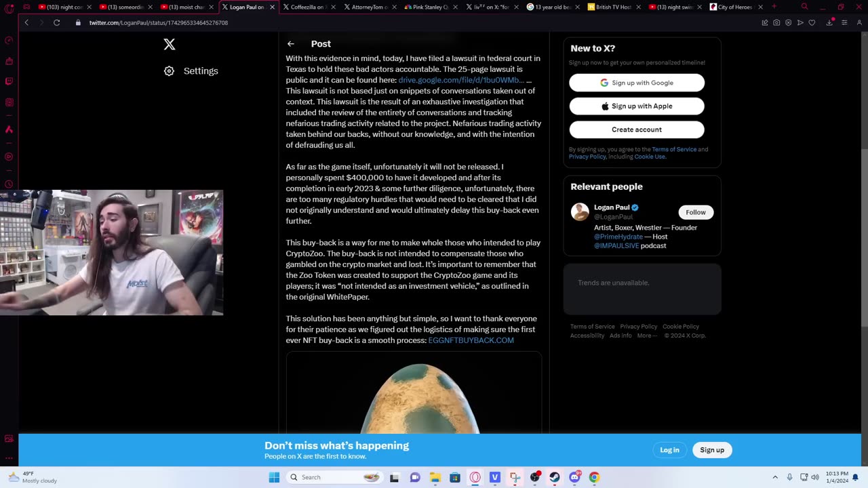Click Opera GX icon in taskbar
Viewport: 868px width, 488px height.
tap(475, 477)
